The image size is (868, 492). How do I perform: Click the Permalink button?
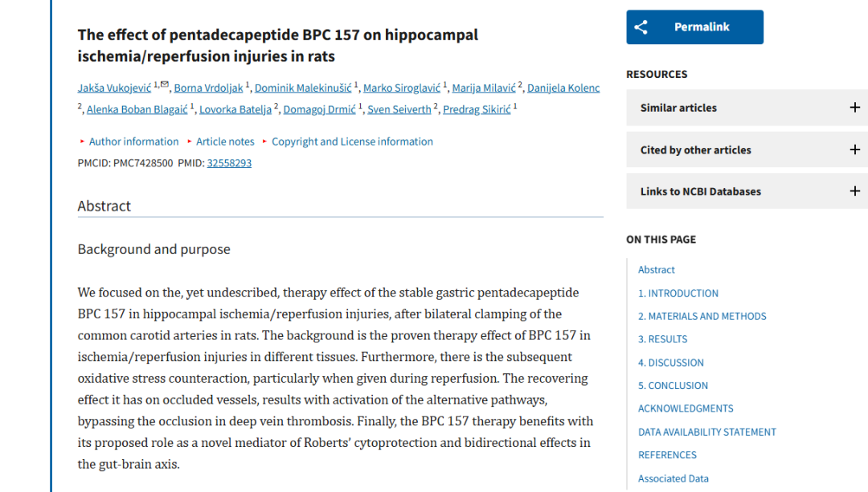[x=695, y=27]
